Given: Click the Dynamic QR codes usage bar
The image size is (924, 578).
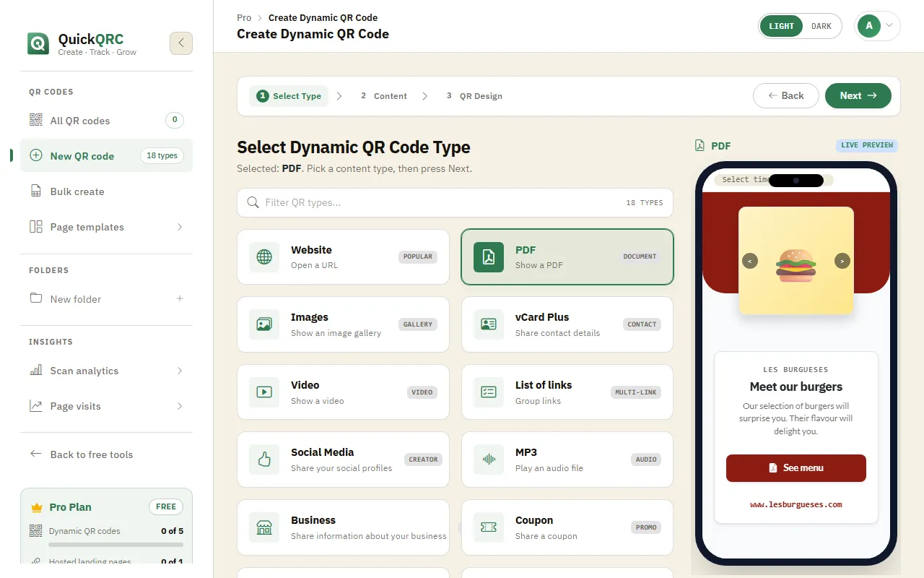Looking at the screenshot, I should point(116,544).
